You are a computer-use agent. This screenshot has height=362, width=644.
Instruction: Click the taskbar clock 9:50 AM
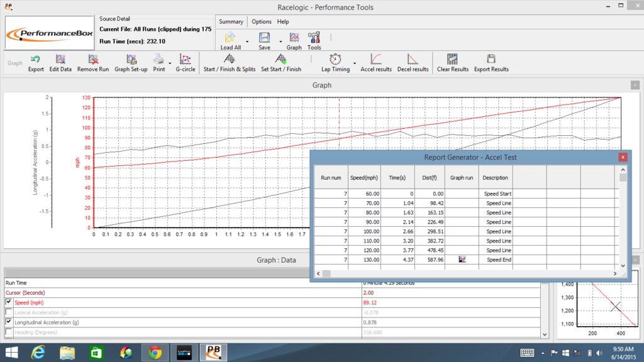click(623, 349)
